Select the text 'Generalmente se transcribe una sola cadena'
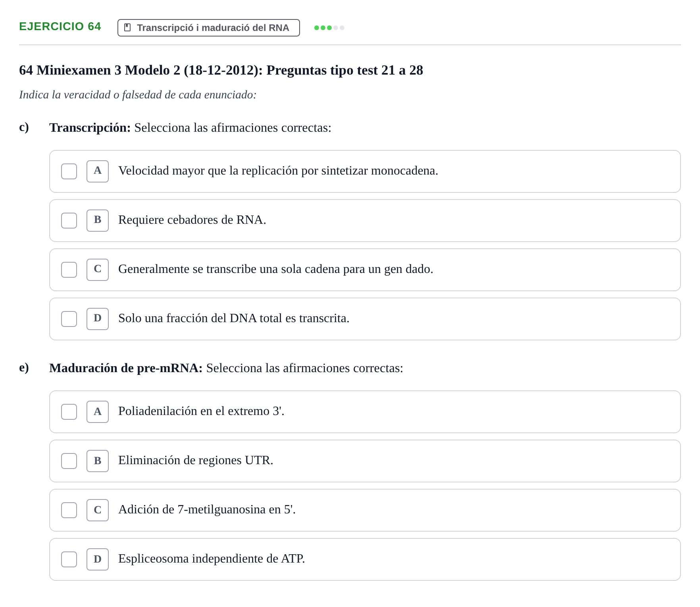The height and width of the screenshot is (607, 700). [229, 269]
